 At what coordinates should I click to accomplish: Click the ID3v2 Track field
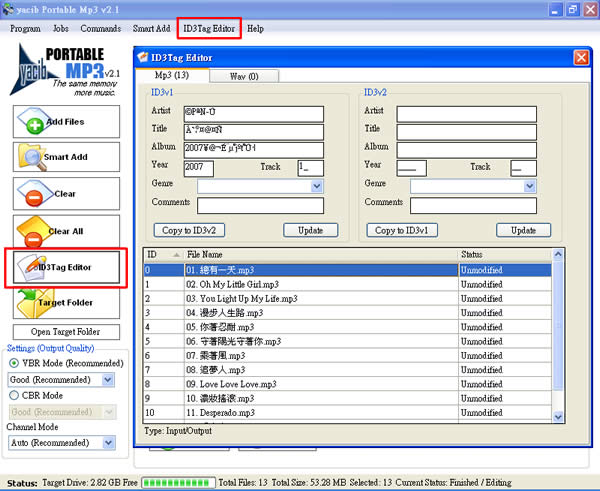[x=523, y=168]
